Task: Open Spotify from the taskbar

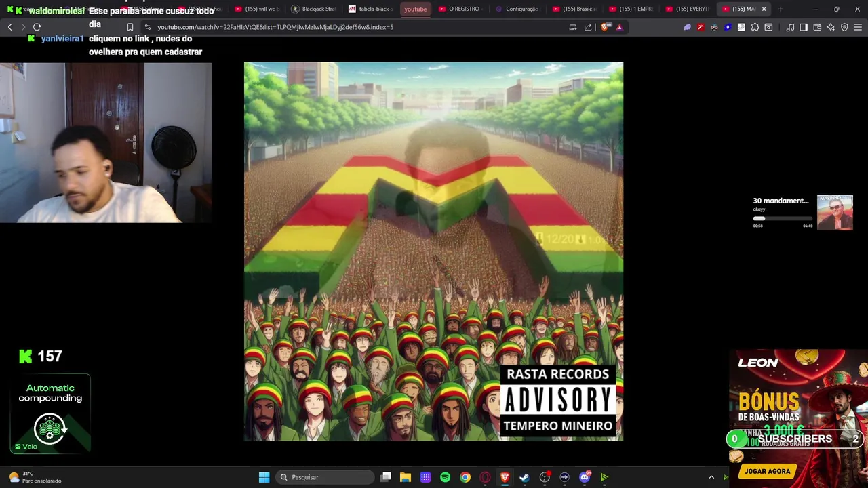Action: 445,477
